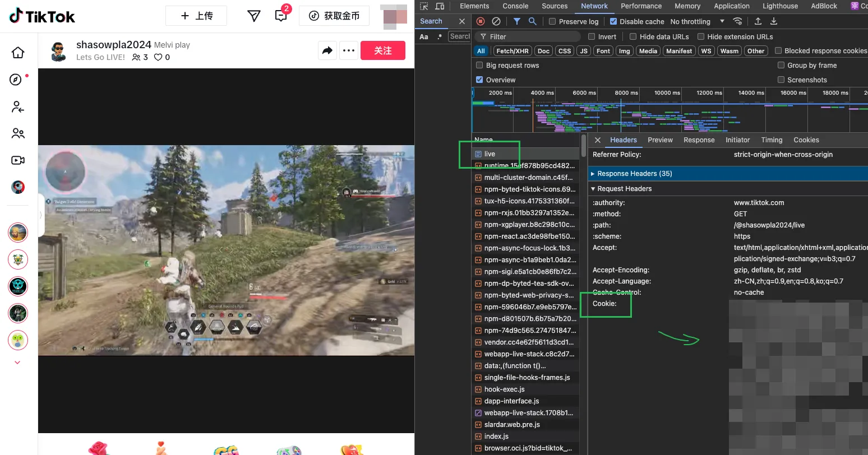Screen dimensions: 868x455
Task: Import HAR file with upload icon
Action: (x=758, y=21)
